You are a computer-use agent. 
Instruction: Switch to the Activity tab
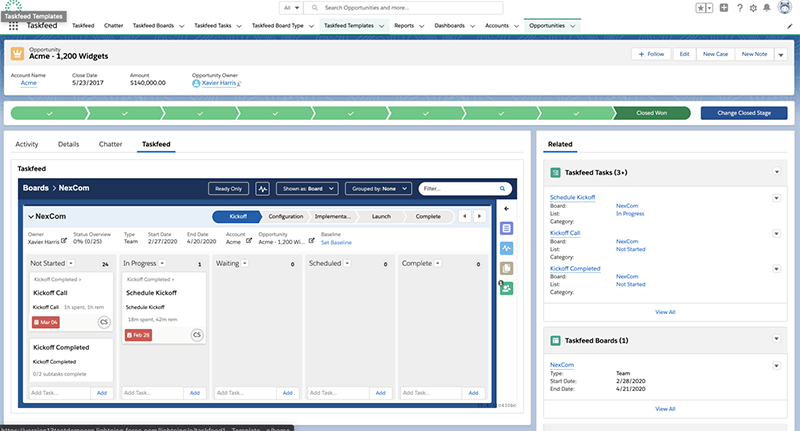click(x=27, y=144)
